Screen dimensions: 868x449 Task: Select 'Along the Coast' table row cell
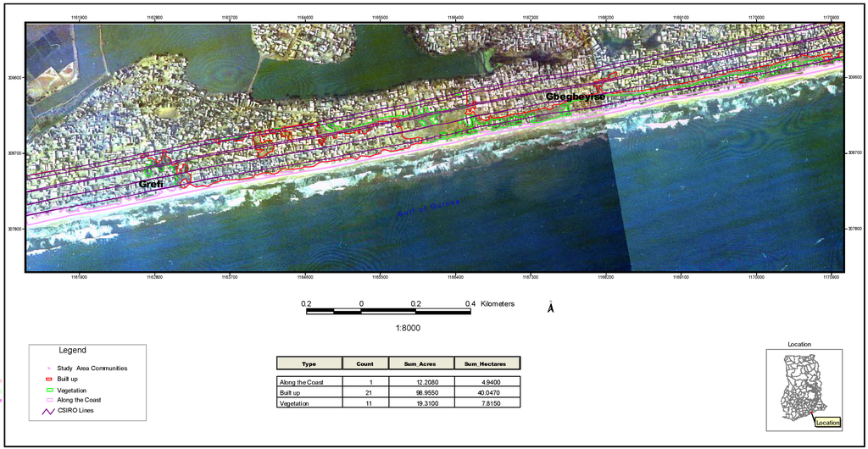click(x=309, y=381)
